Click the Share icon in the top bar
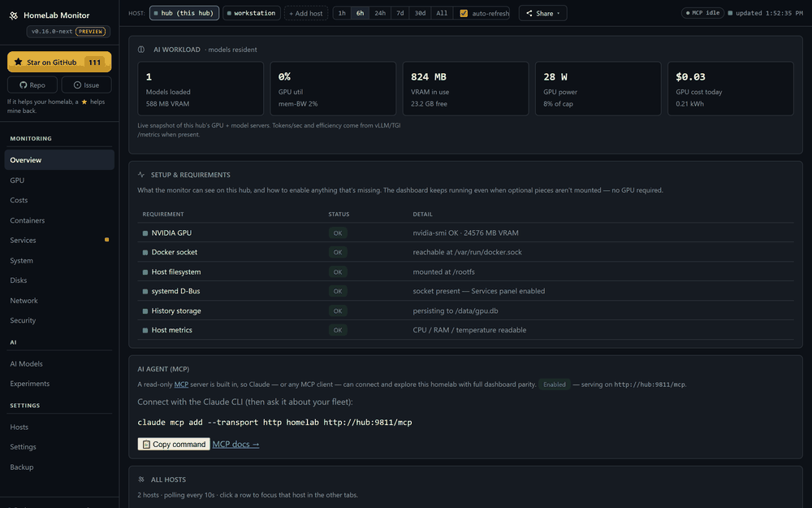The width and height of the screenshot is (812, 508). tap(529, 14)
